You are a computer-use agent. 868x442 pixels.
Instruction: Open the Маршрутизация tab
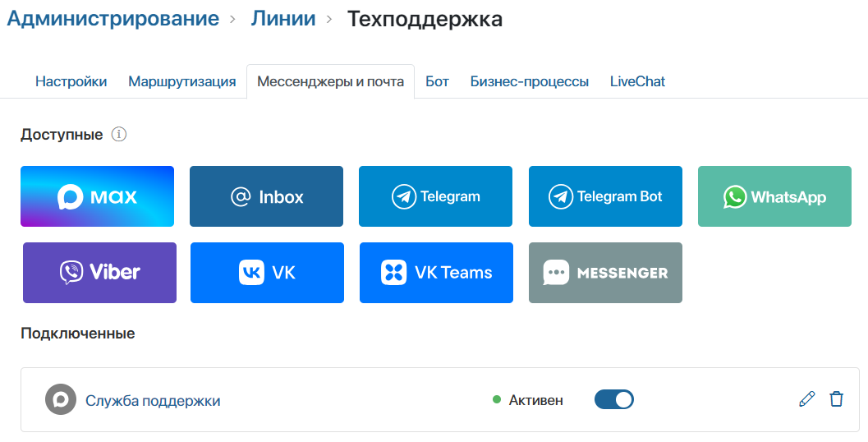tap(182, 81)
